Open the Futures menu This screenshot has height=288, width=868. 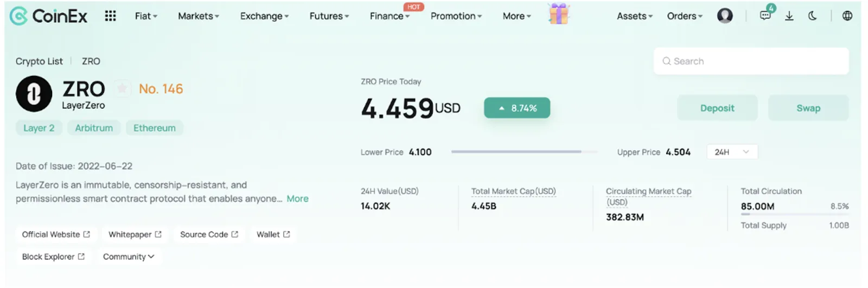point(329,16)
